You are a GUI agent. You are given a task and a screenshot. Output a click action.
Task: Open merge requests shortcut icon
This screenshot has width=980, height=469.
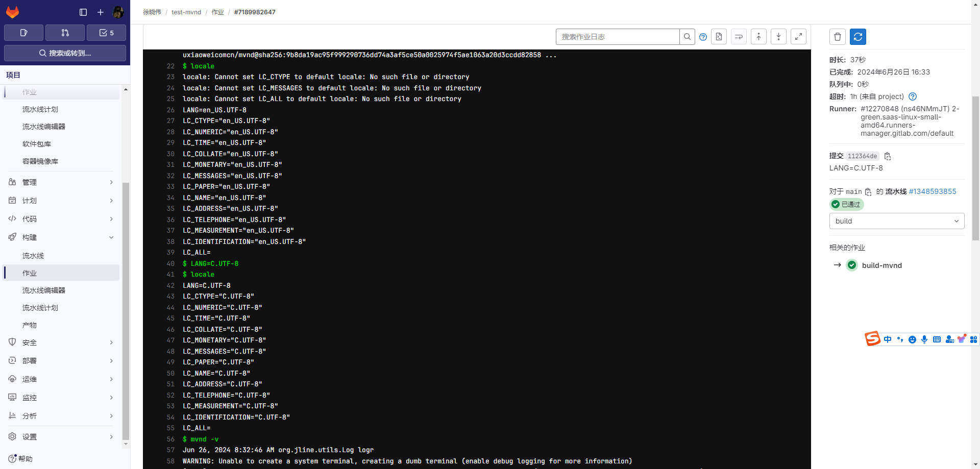pos(65,33)
